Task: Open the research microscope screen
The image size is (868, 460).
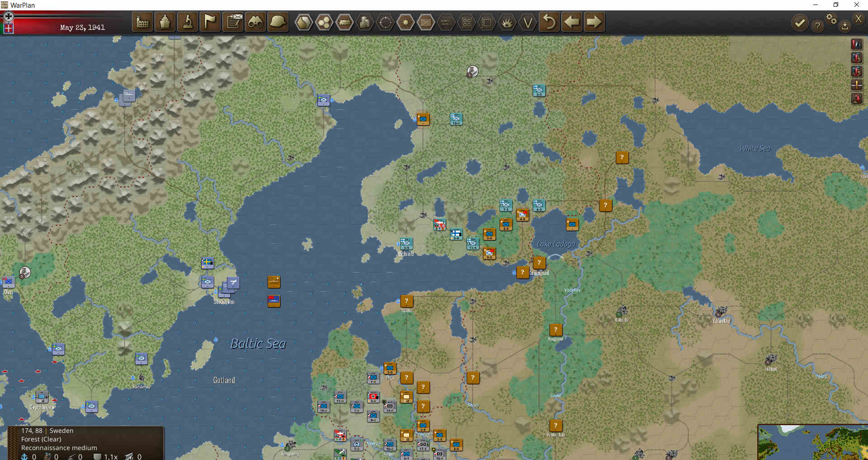Action: 188,22
